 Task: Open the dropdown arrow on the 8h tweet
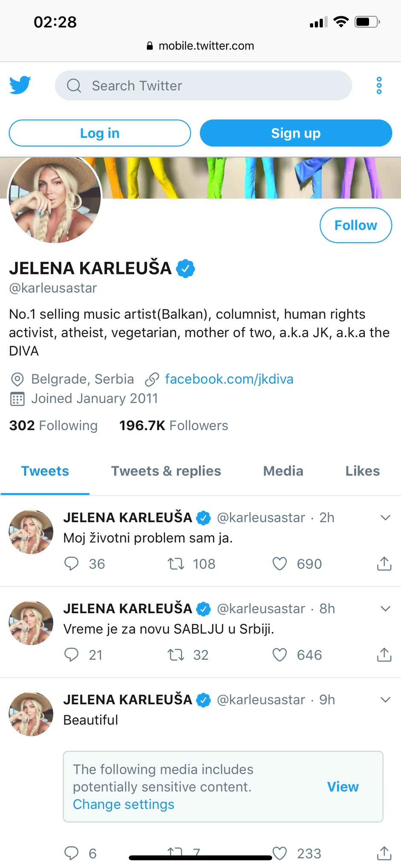pyautogui.click(x=385, y=609)
